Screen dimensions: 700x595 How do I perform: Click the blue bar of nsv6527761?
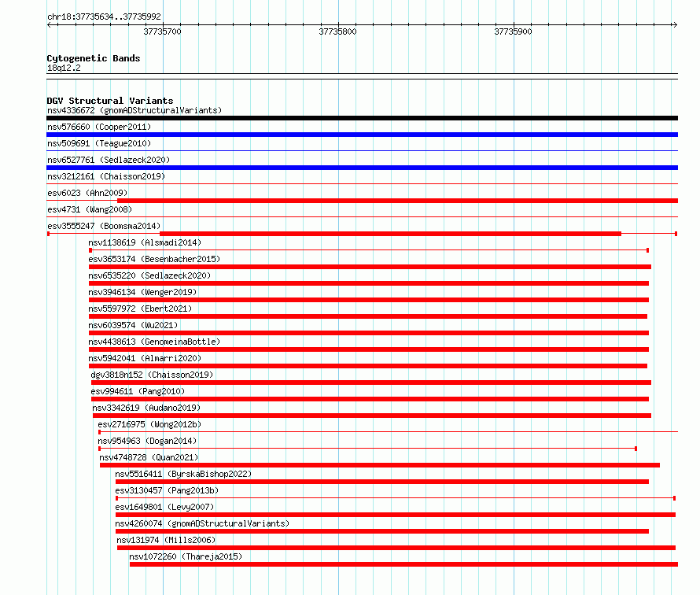tap(362, 168)
